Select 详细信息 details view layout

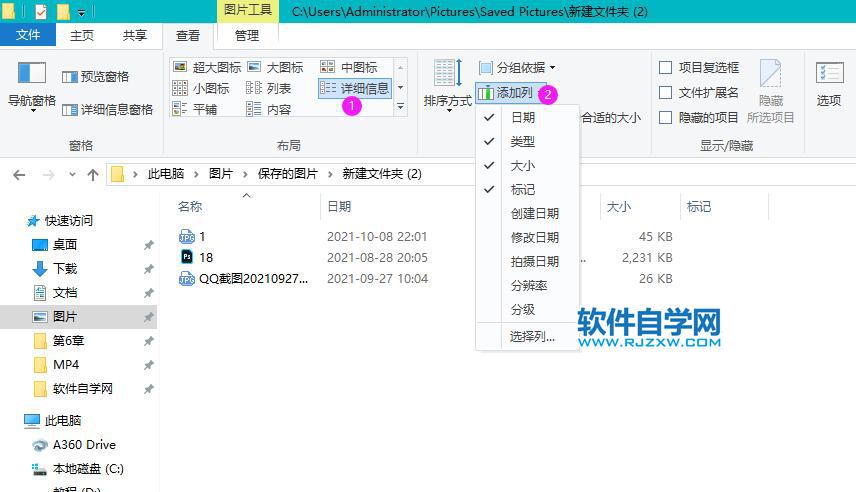point(356,88)
